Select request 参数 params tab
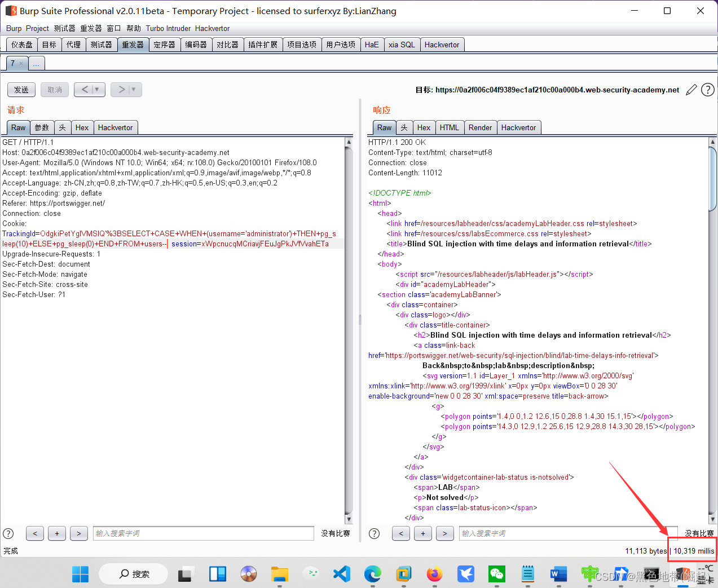The width and height of the screenshot is (718, 588). click(42, 127)
